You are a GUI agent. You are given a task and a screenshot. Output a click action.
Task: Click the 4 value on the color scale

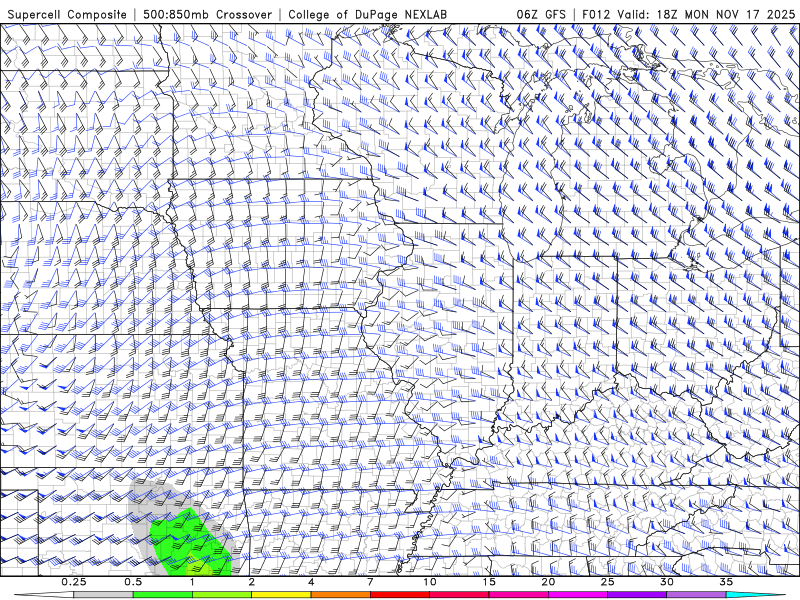click(311, 582)
